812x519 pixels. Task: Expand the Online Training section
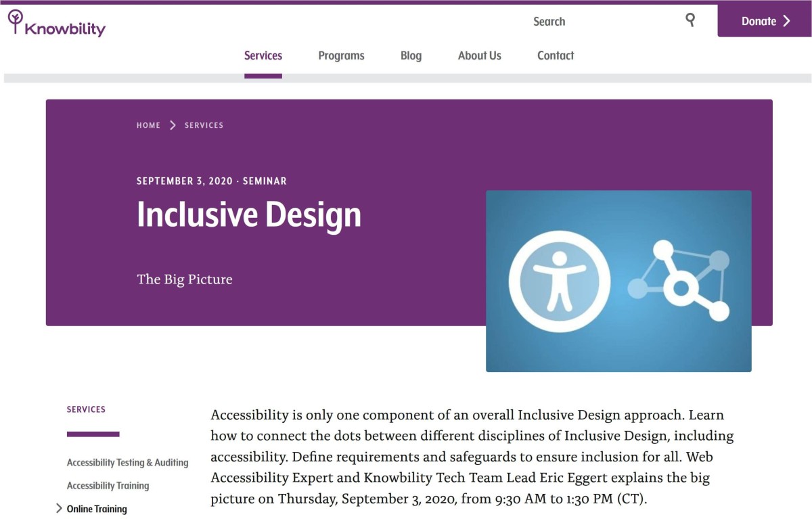97,508
